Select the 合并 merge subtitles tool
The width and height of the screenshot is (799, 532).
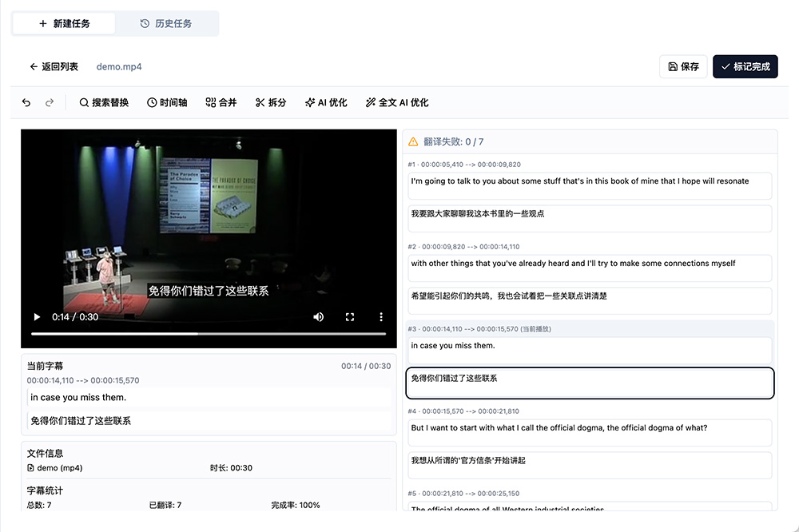coord(221,102)
